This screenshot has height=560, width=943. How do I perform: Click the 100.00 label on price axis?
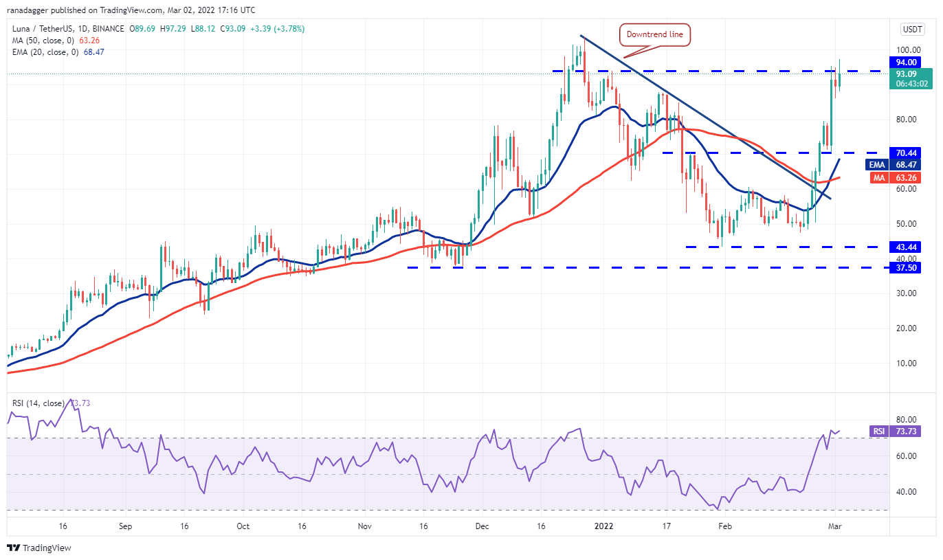tap(909, 50)
